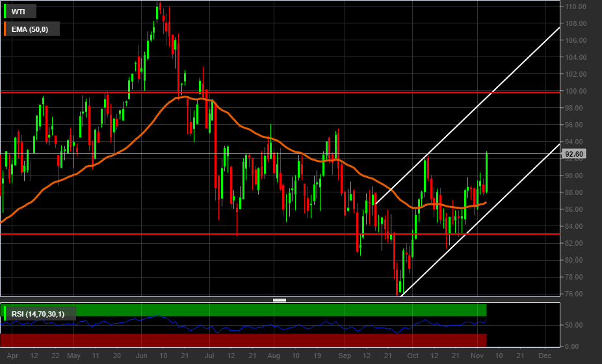
Task: Click the 88.00 price axis label
Action: [575, 192]
